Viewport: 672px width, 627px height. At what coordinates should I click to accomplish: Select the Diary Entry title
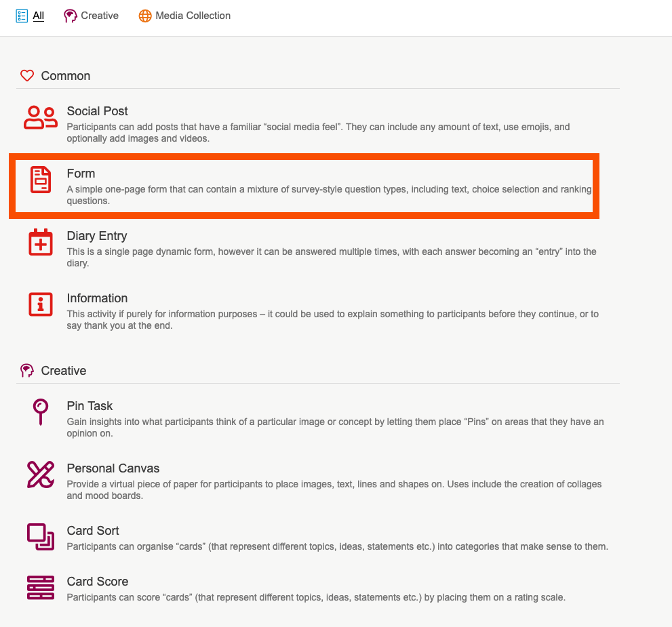point(96,236)
